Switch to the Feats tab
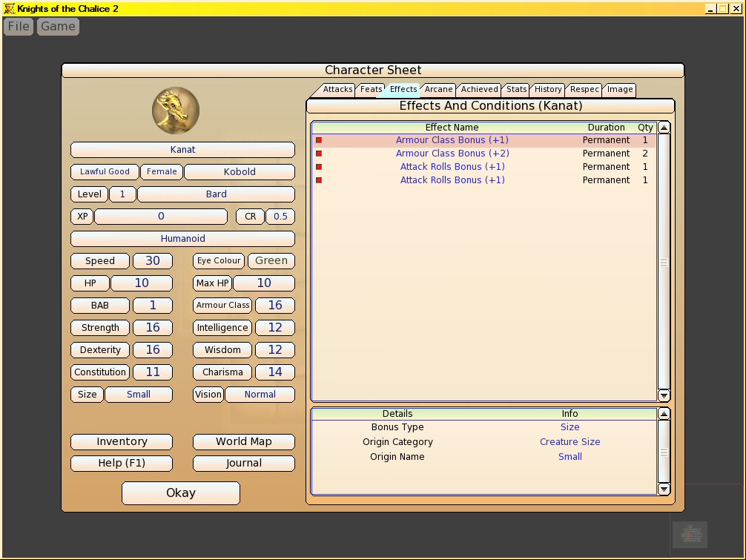This screenshot has height=560, width=746. coord(371,90)
